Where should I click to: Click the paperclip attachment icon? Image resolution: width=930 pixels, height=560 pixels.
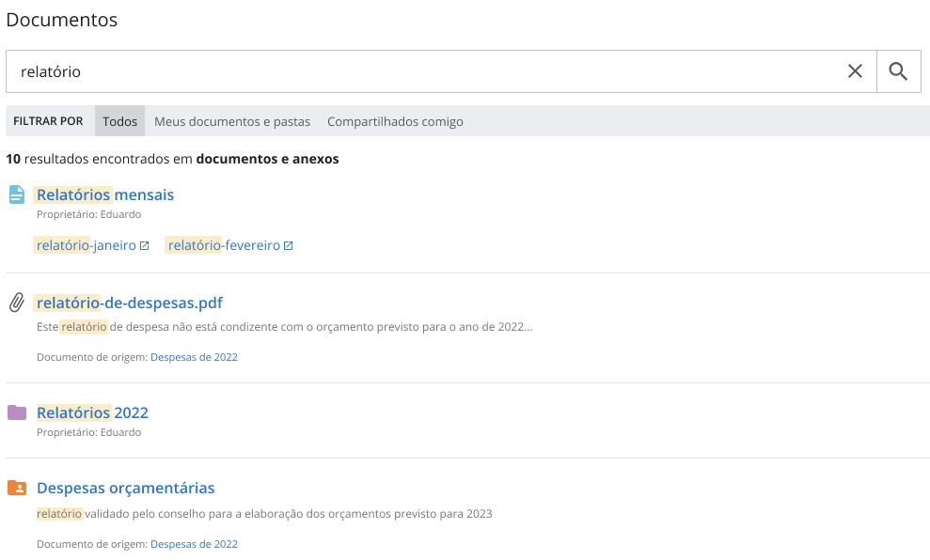[x=17, y=303]
